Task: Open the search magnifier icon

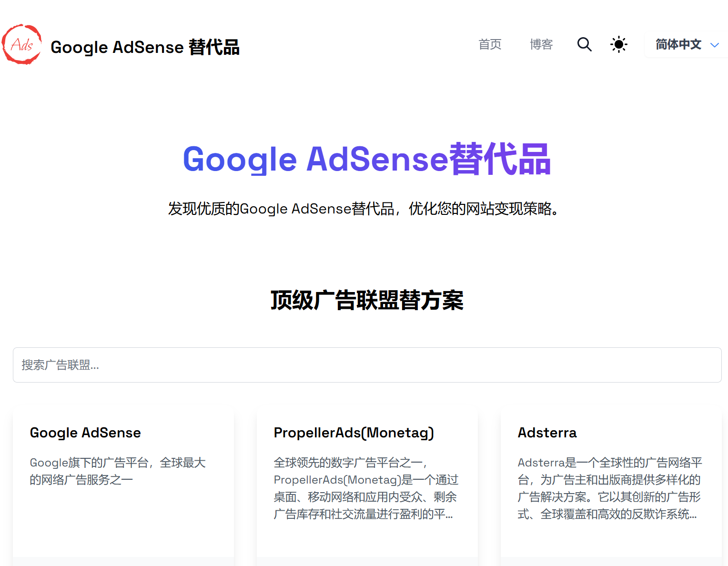Action: [584, 44]
